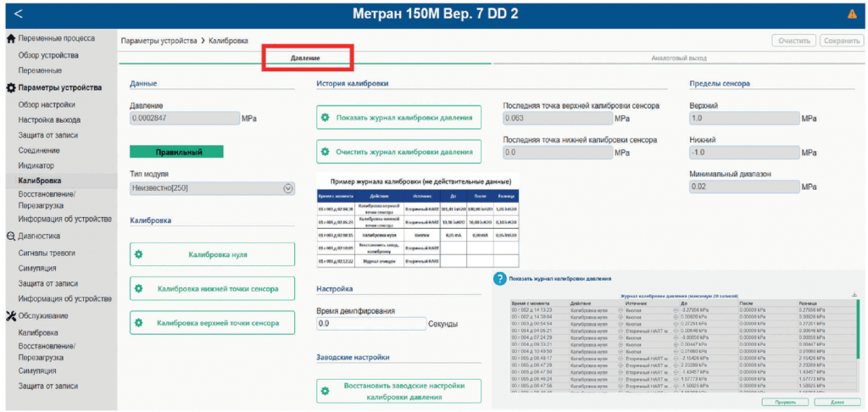
Task: Open Симуляция under Обслуживание
Action: (37, 370)
